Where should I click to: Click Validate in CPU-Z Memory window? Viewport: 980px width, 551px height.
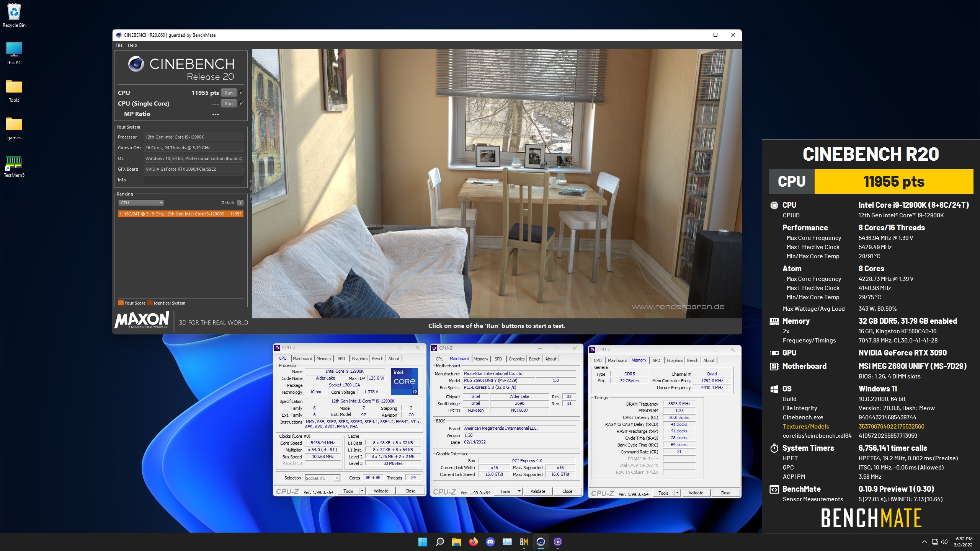click(x=696, y=493)
